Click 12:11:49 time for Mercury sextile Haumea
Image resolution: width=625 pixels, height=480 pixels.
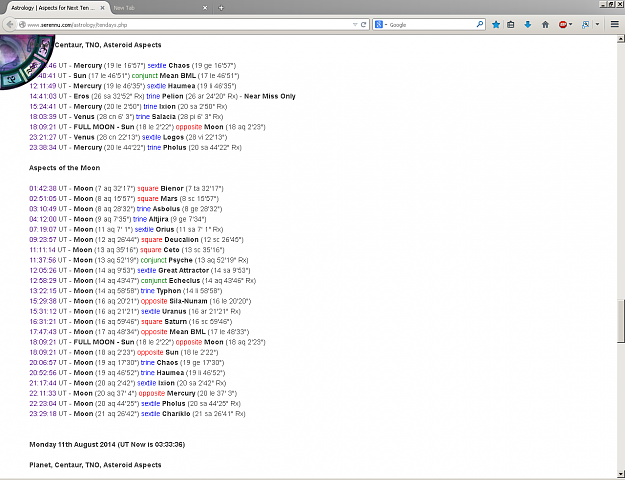click(x=43, y=86)
